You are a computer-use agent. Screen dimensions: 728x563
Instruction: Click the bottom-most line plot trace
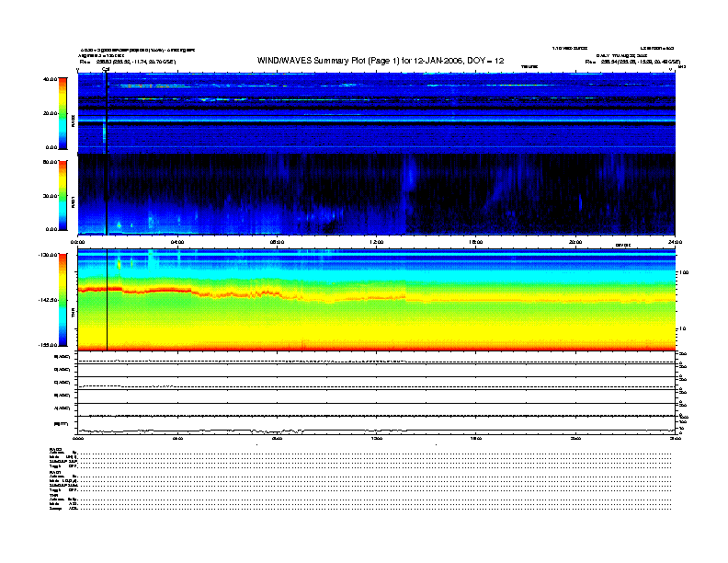(377, 431)
